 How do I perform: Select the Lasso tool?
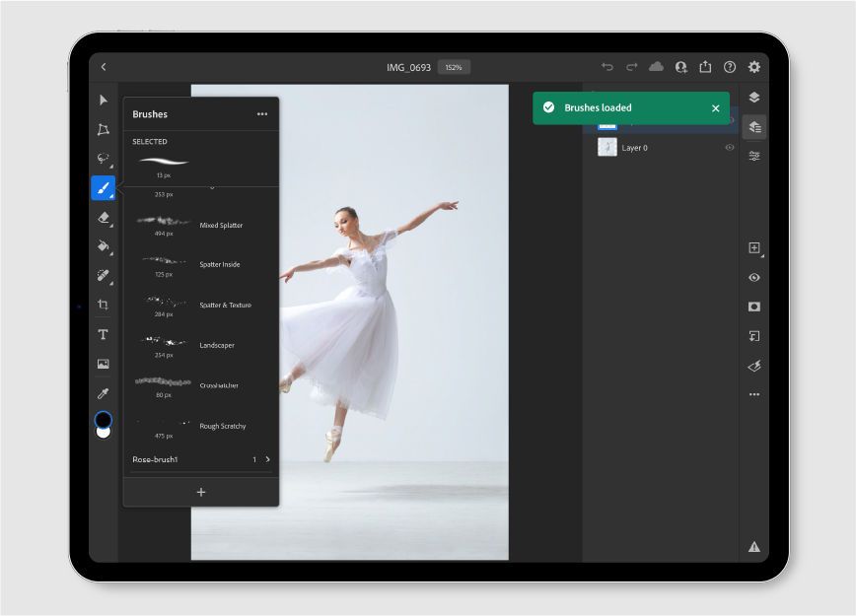[x=103, y=158]
